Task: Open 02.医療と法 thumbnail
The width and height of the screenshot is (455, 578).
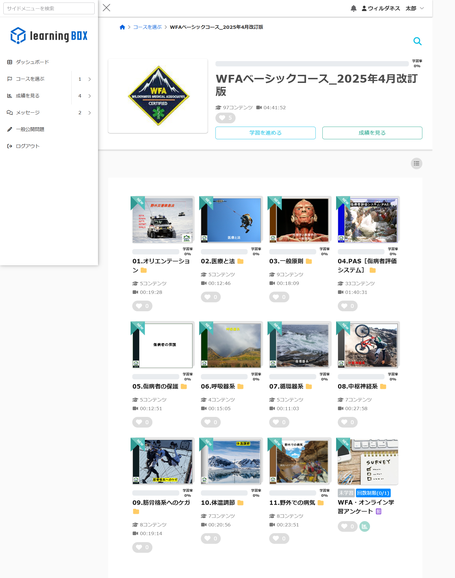Action: click(231, 220)
